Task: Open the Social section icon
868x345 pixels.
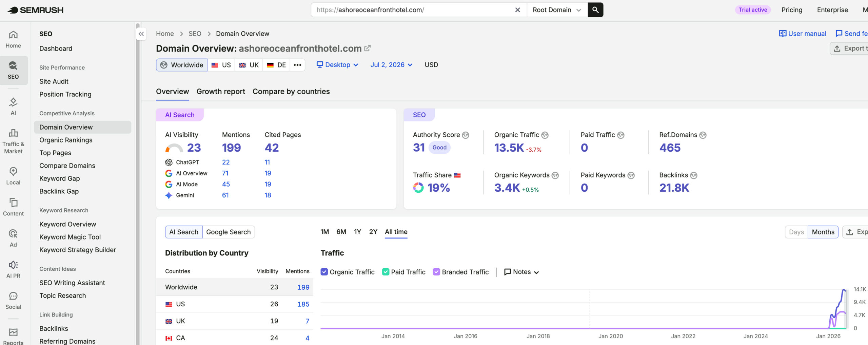Action: click(x=13, y=301)
